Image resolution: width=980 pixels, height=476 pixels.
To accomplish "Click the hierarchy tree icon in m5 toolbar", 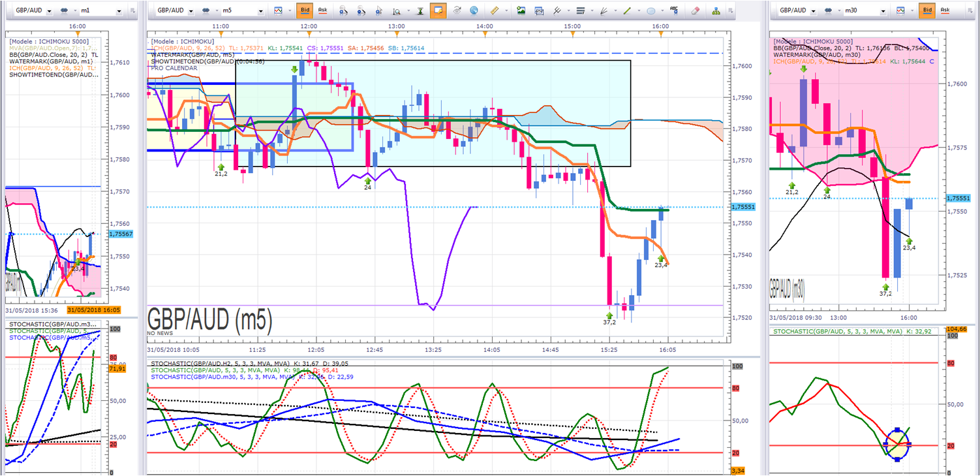I will coord(716,10).
